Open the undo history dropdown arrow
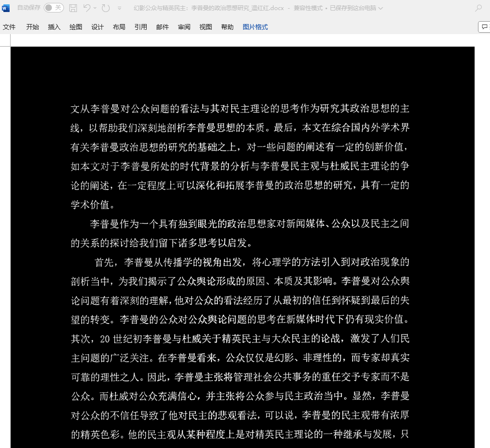490x448 pixels. (95, 8)
